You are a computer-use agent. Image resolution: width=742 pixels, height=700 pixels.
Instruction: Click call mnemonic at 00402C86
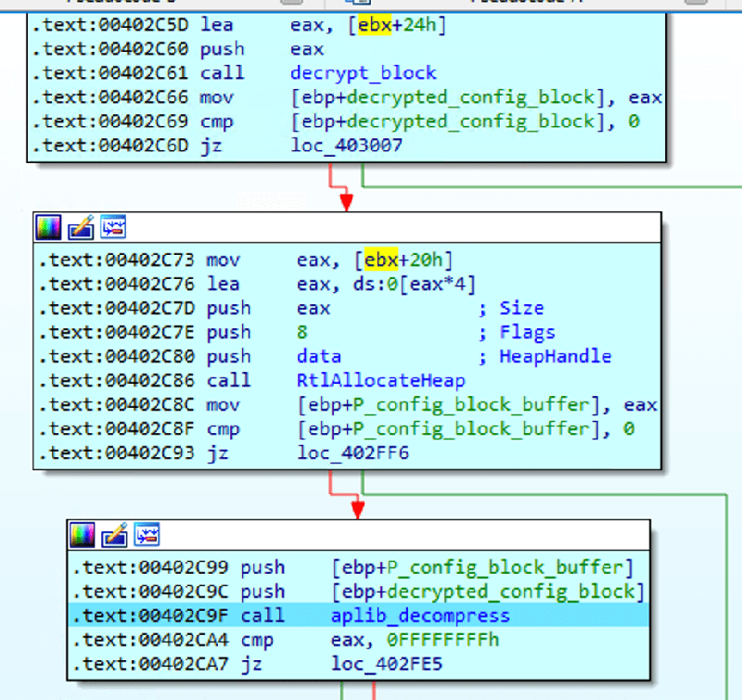pos(228,381)
